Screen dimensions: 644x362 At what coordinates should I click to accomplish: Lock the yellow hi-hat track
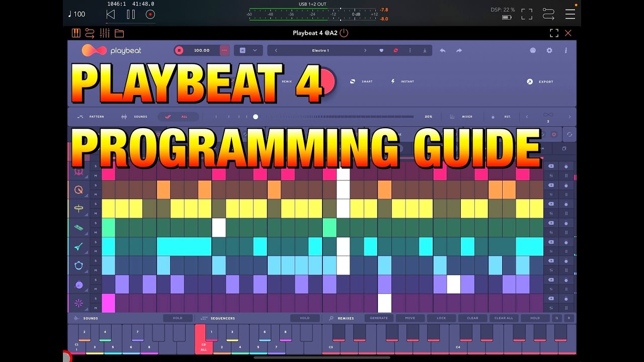566,204
